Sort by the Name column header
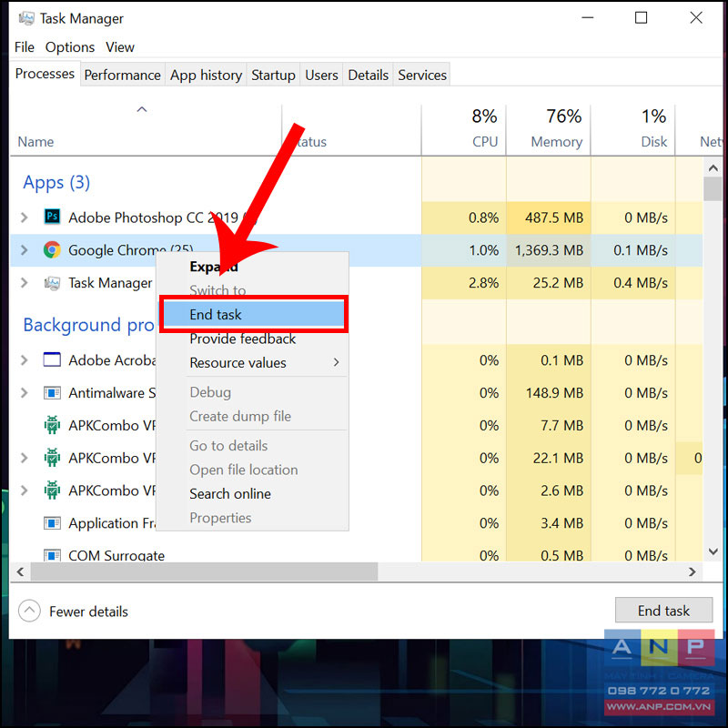Screen dimensions: 728x728 (x=146, y=130)
